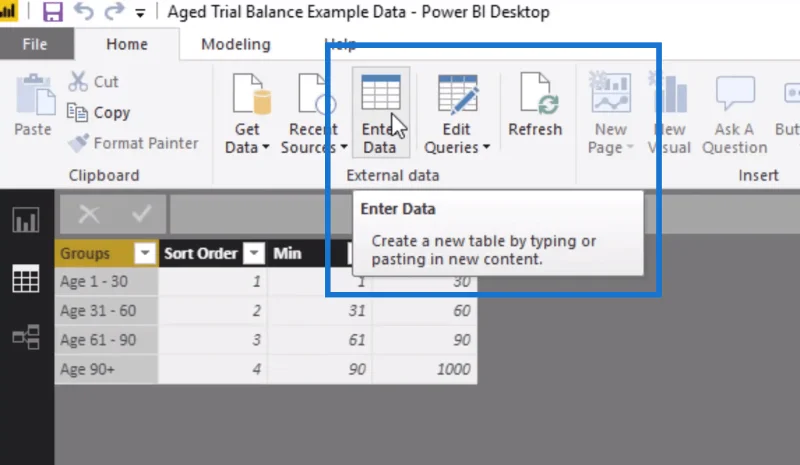Open the Groups column filter dropdown
This screenshot has height=465, width=800.
pos(145,253)
